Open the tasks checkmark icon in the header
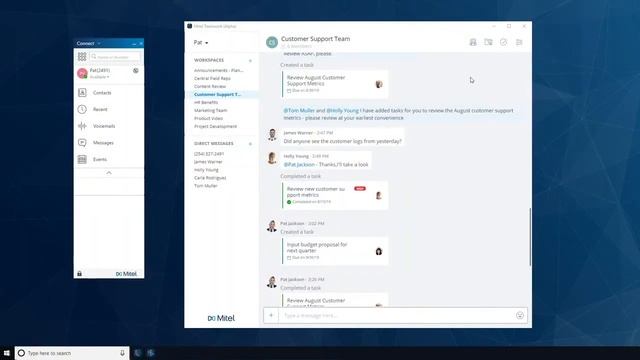640x360 pixels. click(x=503, y=42)
